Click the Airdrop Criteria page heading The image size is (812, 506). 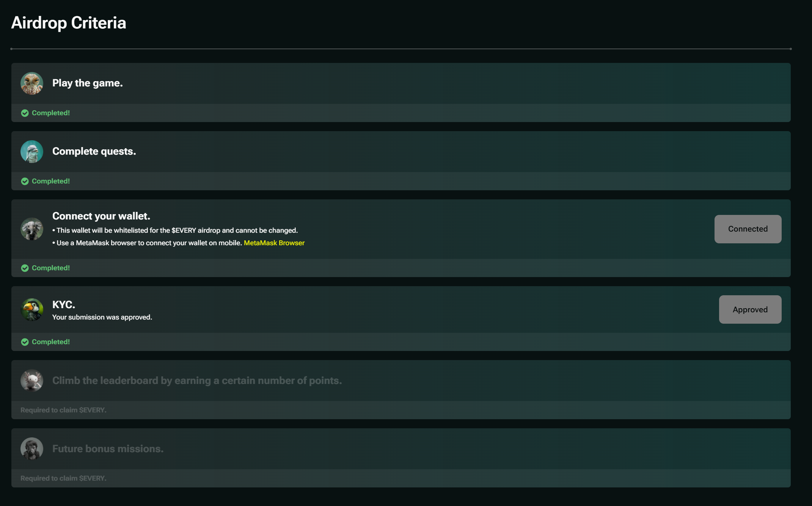(x=69, y=23)
